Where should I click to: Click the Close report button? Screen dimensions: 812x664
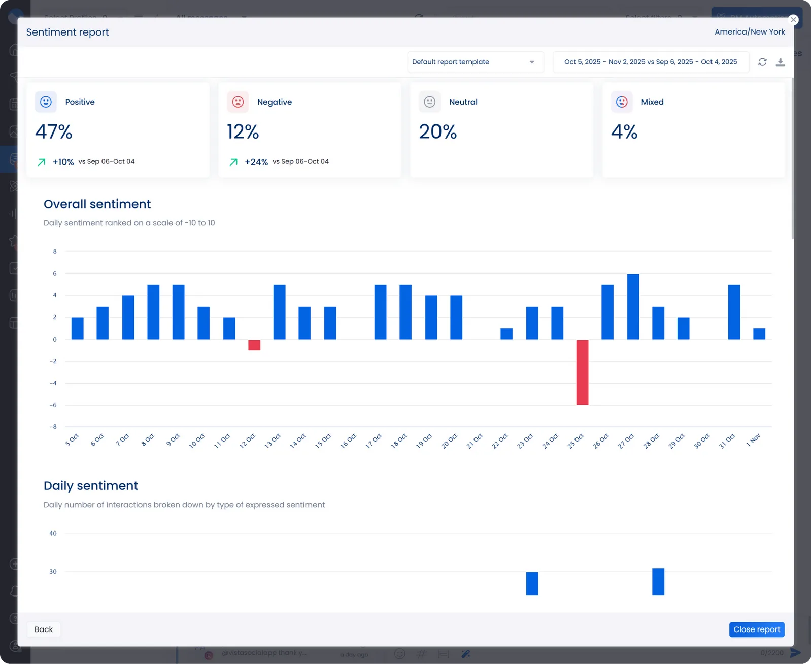pos(756,629)
